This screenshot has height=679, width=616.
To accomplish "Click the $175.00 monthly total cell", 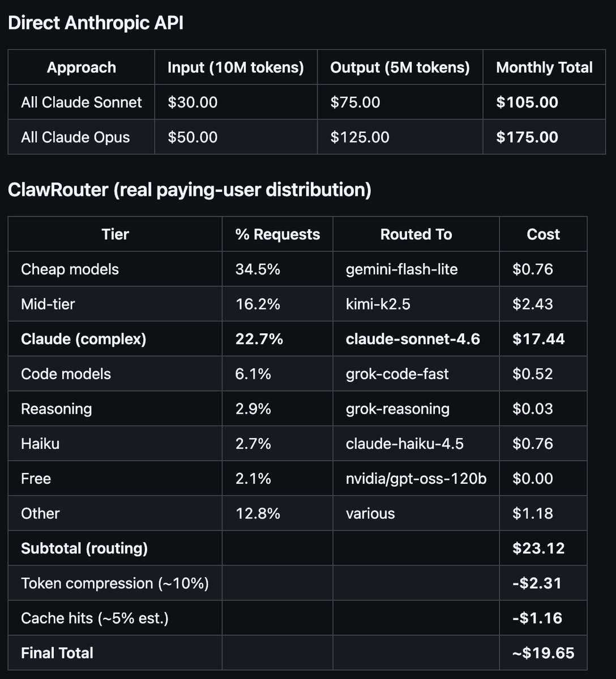I will pyautogui.click(x=527, y=137).
